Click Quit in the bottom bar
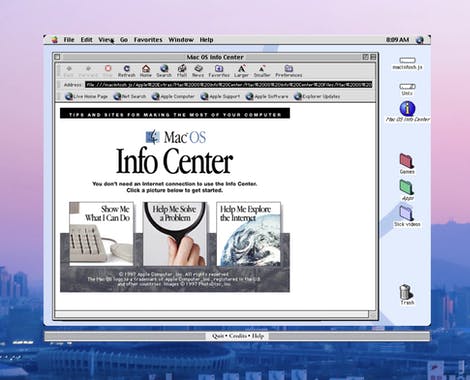This screenshot has width=470, height=380. (x=218, y=336)
